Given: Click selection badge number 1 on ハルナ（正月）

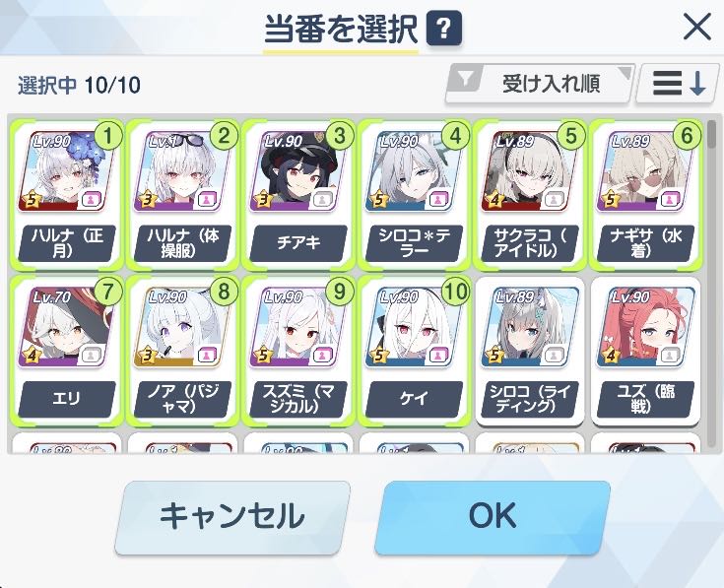Looking at the screenshot, I should [x=108, y=136].
